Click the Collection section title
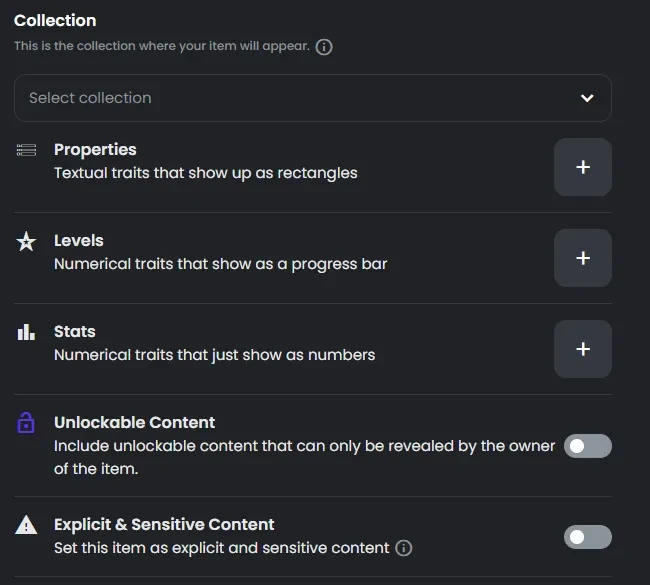The height and width of the screenshot is (585, 650). [x=55, y=20]
